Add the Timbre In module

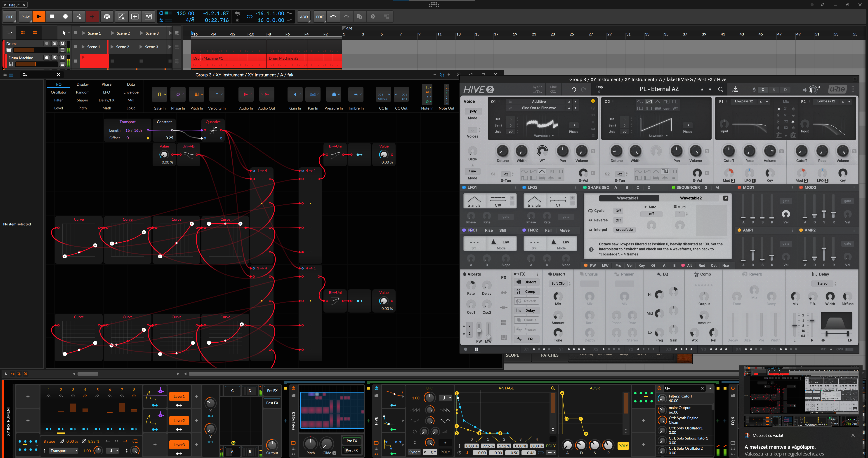(x=356, y=95)
